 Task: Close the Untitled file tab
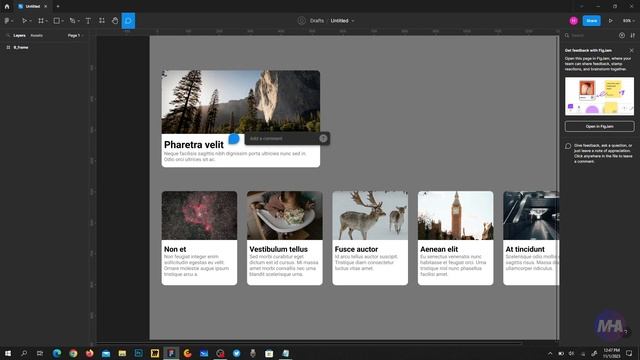[45, 6]
